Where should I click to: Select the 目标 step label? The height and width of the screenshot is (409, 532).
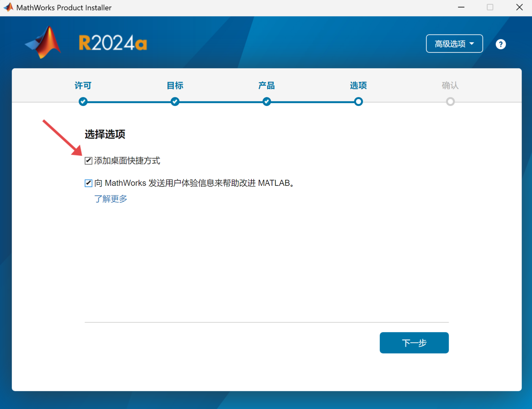pos(174,85)
